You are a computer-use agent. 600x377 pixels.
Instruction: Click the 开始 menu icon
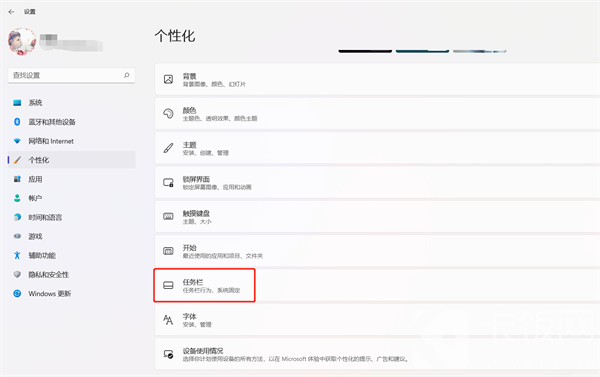click(168, 251)
